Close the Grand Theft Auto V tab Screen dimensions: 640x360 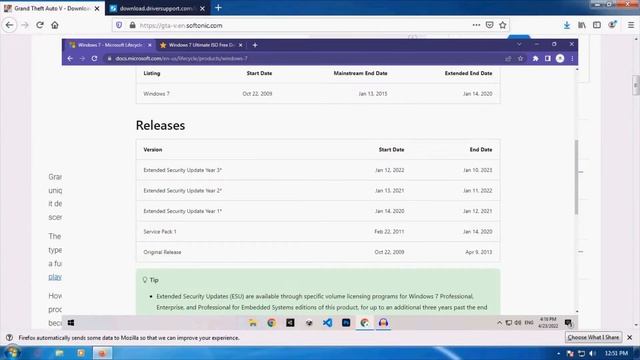97,8
